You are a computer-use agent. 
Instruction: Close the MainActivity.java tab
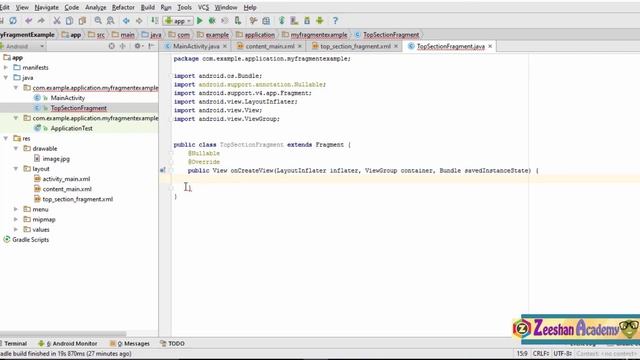pos(225,46)
